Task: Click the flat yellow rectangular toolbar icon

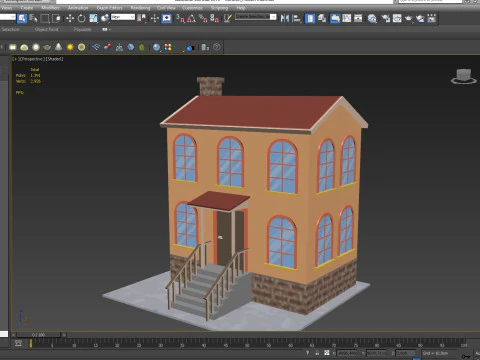Action: click(x=13, y=47)
